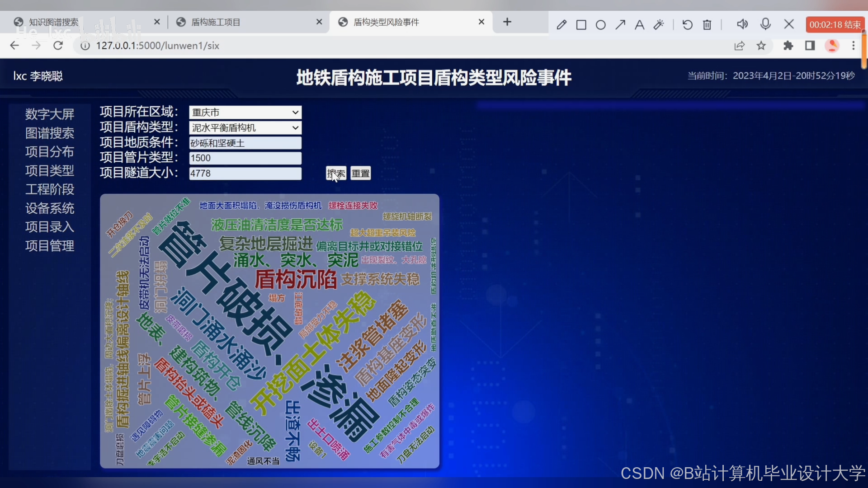The width and height of the screenshot is (868, 488).
Task: Click the trash delete icon
Action: (x=707, y=25)
